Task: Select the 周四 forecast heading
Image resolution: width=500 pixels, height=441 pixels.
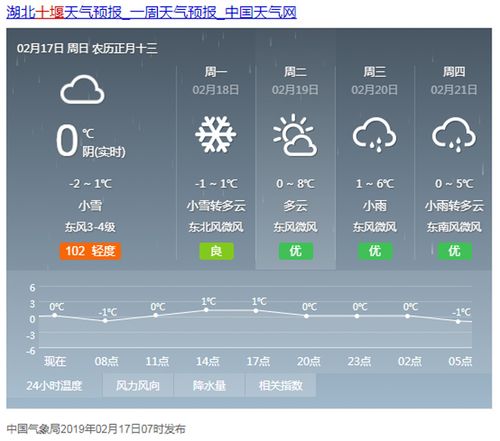Action: click(x=454, y=72)
